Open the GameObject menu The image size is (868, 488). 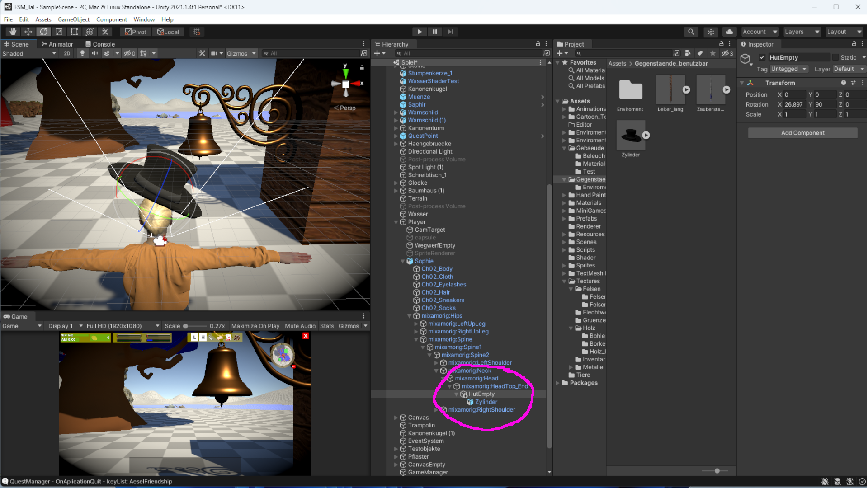click(73, 19)
